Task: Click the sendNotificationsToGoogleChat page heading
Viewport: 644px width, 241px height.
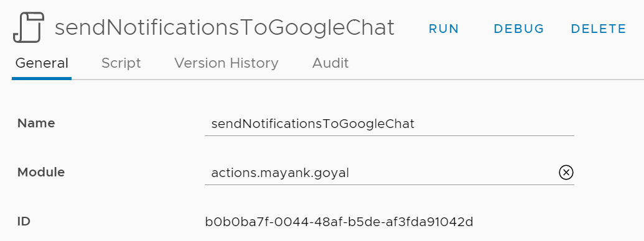Action: (225, 28)
